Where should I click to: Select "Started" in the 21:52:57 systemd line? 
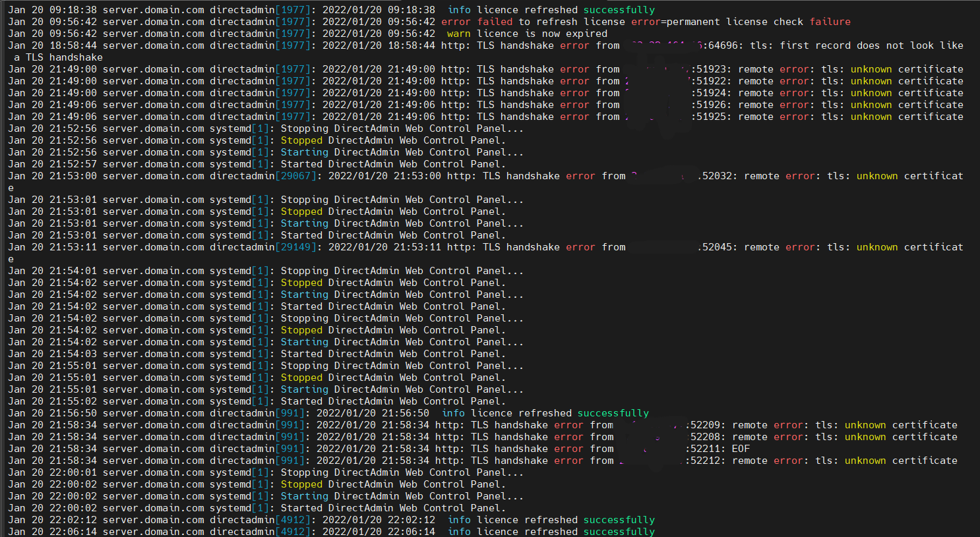pos(301,164)
